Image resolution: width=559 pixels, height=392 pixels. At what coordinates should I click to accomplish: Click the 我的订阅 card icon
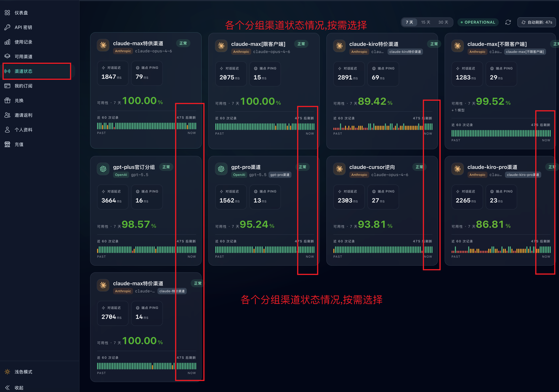coord(7,86)
